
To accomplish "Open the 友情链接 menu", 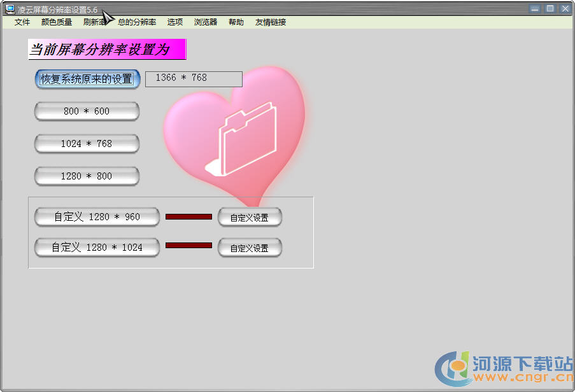I will click(271, 22).
